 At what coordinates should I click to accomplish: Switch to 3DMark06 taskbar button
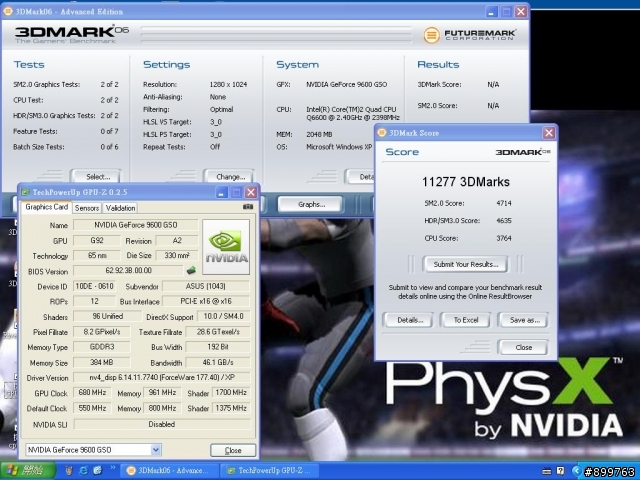[x=170, y=471]
